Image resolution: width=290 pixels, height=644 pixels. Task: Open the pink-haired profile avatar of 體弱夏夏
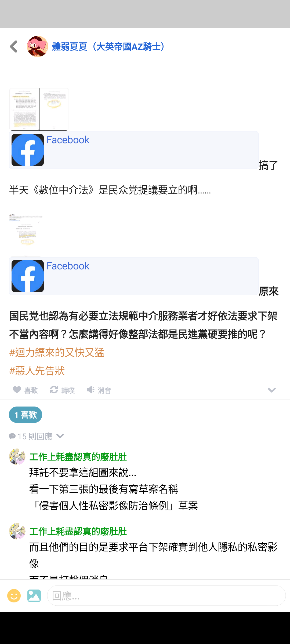(37, 46)
